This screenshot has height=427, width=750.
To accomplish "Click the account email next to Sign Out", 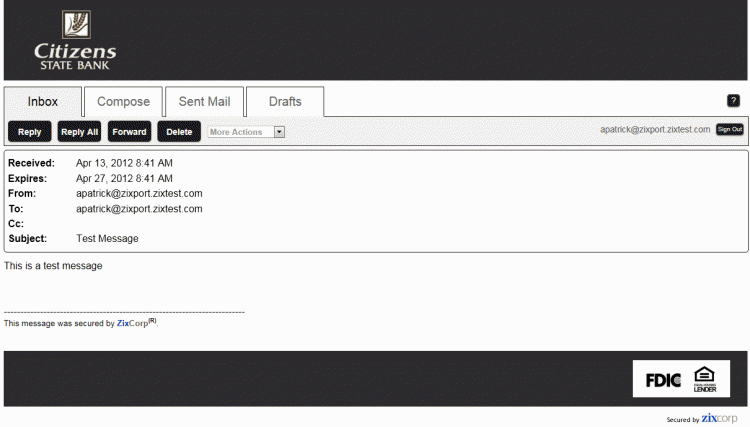I will pyautogui.click(x=655, y=130).
